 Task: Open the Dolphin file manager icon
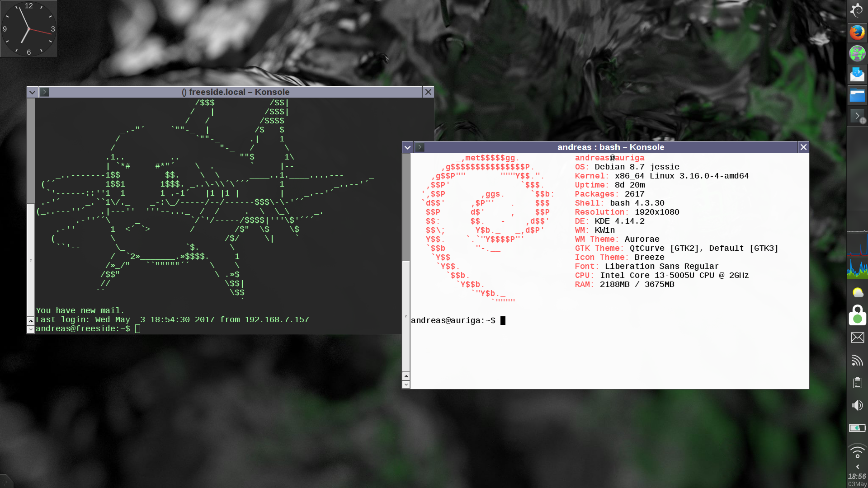pos(857,96)
